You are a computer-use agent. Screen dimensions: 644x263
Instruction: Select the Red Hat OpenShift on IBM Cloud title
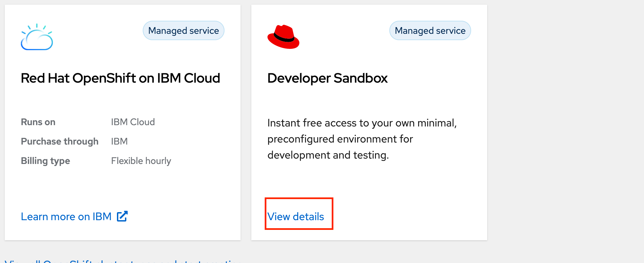(x=120, y=78)
